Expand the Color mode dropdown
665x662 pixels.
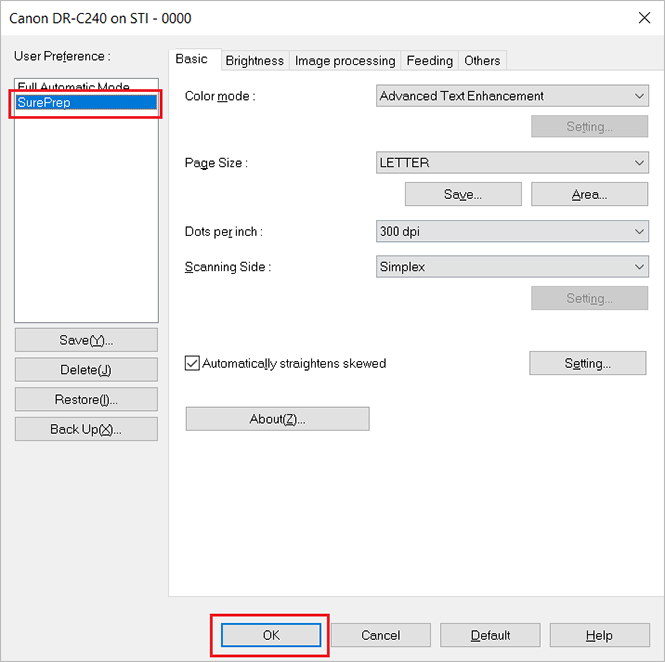pyautogui.click(x=512, y=96)
